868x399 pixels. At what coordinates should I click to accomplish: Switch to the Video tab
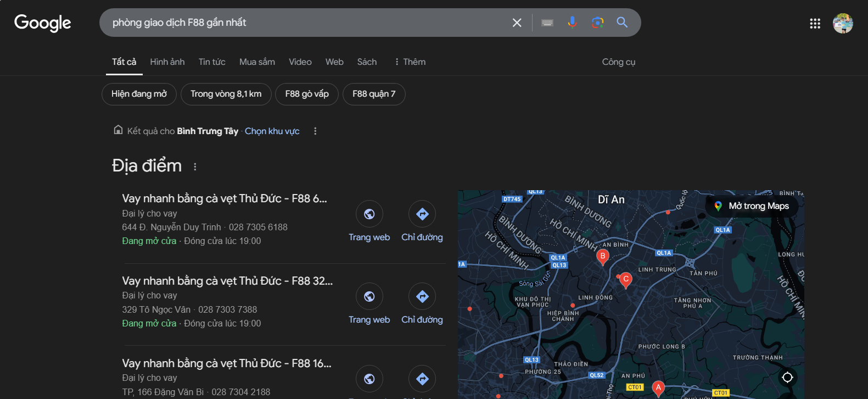tap(300, 62)
